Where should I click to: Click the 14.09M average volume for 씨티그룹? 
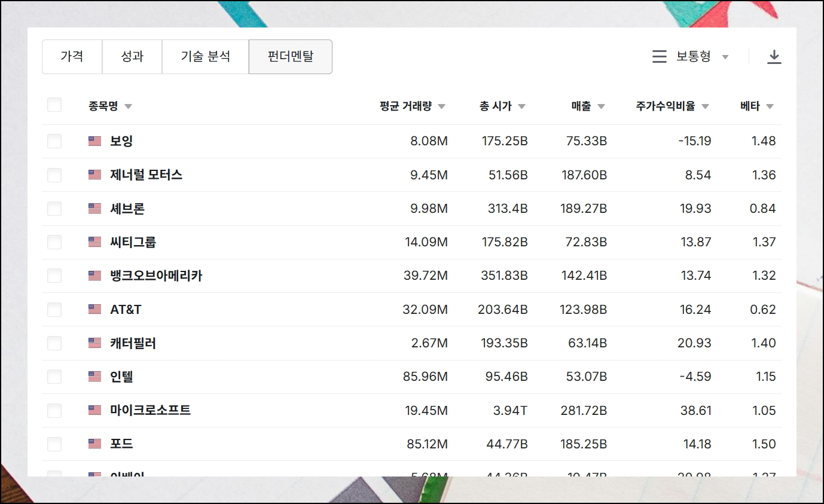point(426,242)
